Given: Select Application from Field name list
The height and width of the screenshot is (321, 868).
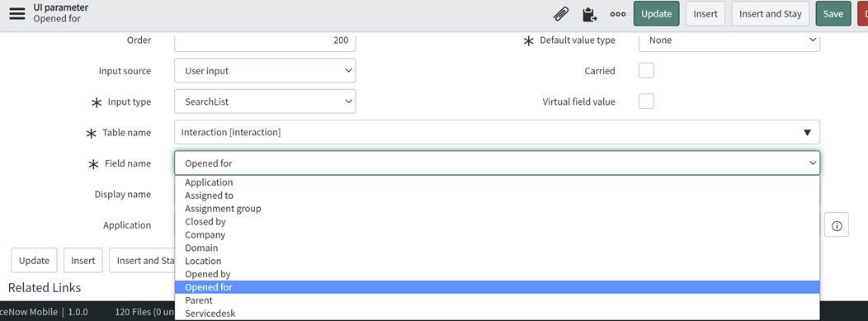Looking at the screenshot, I should 497,182.
